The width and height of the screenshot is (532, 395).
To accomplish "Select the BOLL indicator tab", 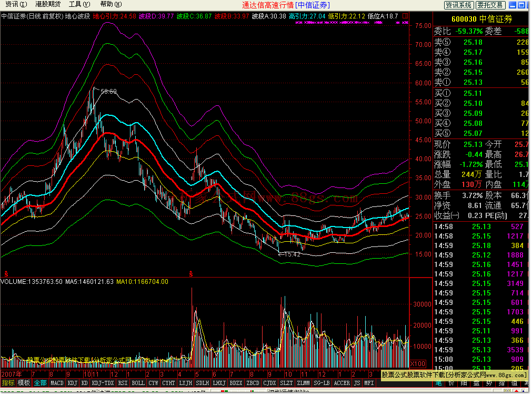I will pos(138,383).
